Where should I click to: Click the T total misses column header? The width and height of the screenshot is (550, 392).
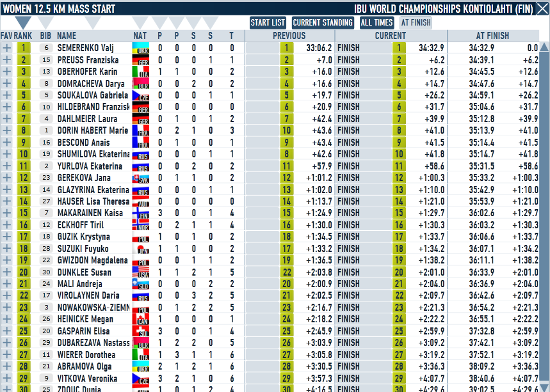coord(232,36)
